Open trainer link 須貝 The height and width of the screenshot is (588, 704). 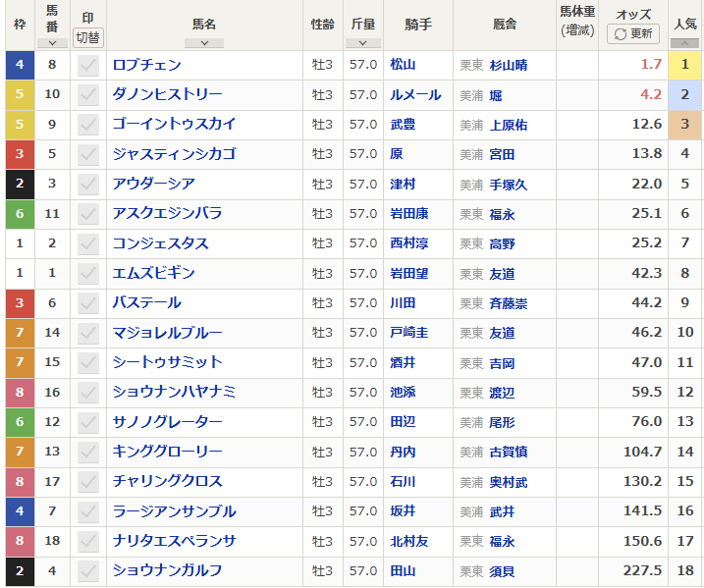point(502,572)
